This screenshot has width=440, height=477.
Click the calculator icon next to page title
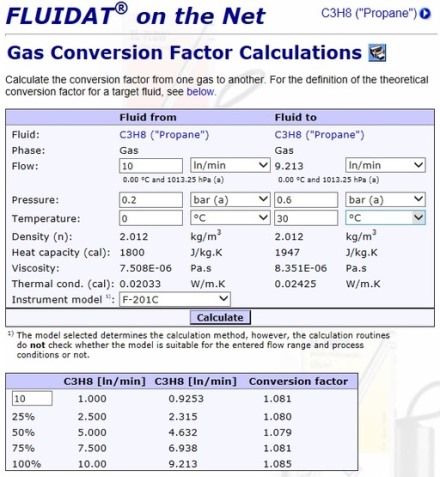click(x=377, y=53)
